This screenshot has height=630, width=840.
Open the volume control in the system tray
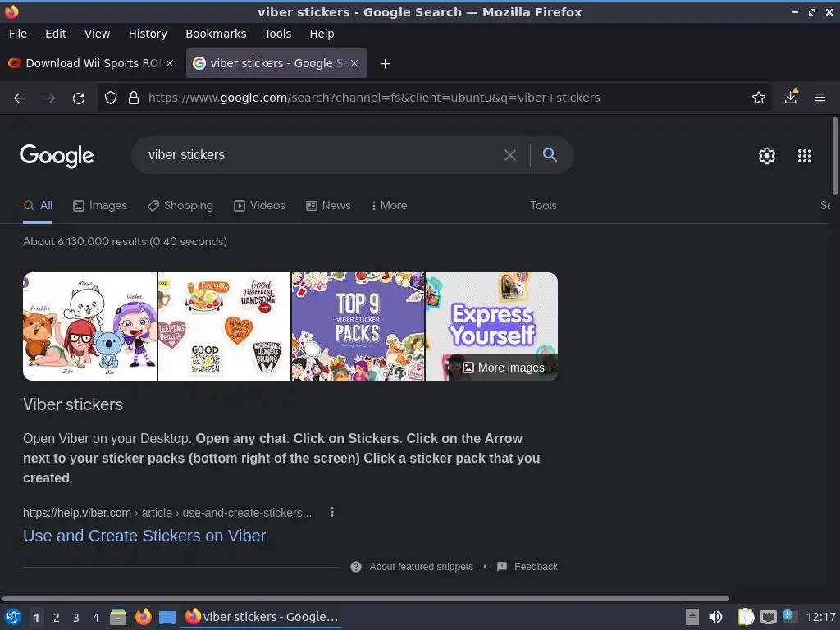point(715,617)
